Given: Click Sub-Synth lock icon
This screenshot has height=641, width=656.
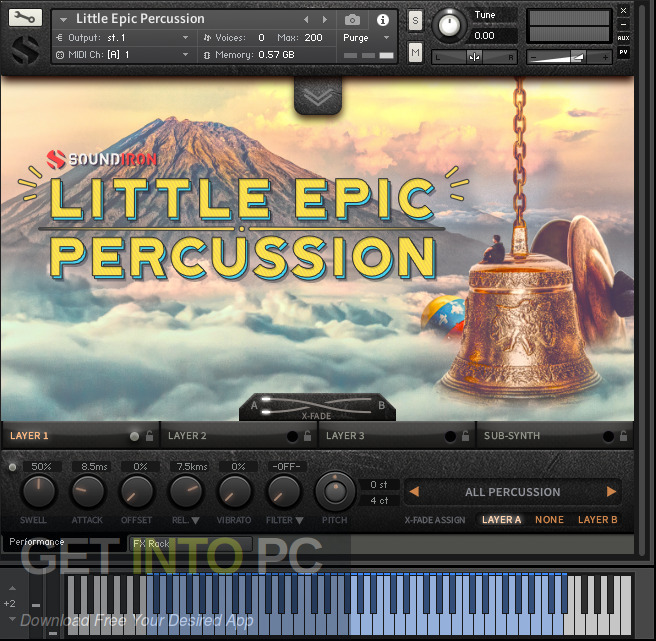Looking at the screenshot, I should pyautogui.click(x=623, y=436).
